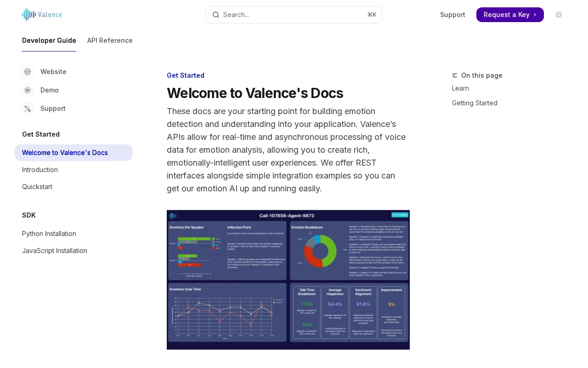Click the Demo video icon
This screenshot has width=588, height=368.
(28, 90)
